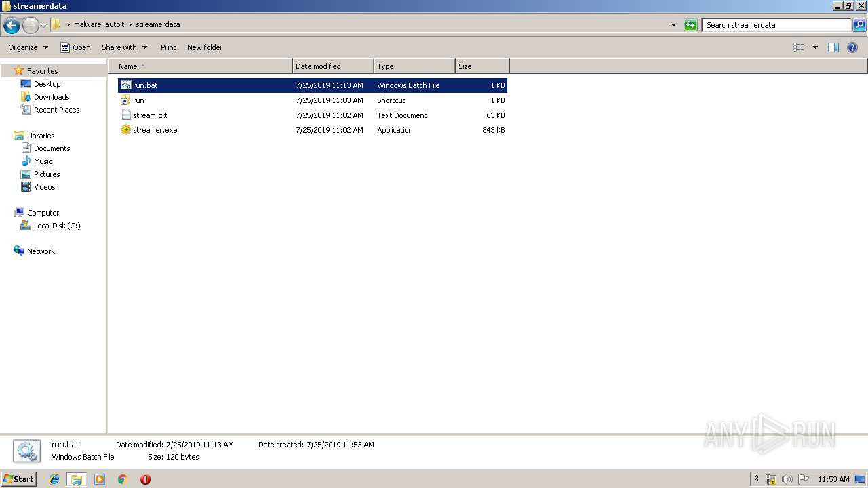Sort by Type column header
The image size is (868, 488).
click(x=414, y=66)
